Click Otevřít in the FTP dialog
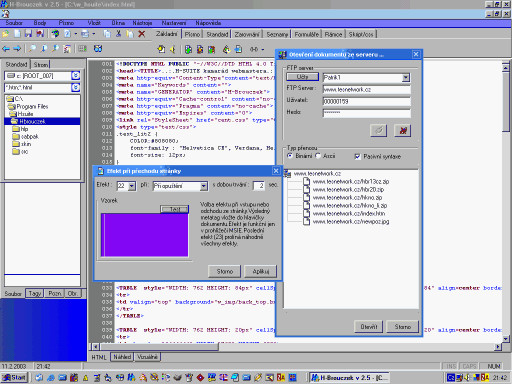Image resolution: width=512 pixels, height=384 pixels. (x=369, y=327)
